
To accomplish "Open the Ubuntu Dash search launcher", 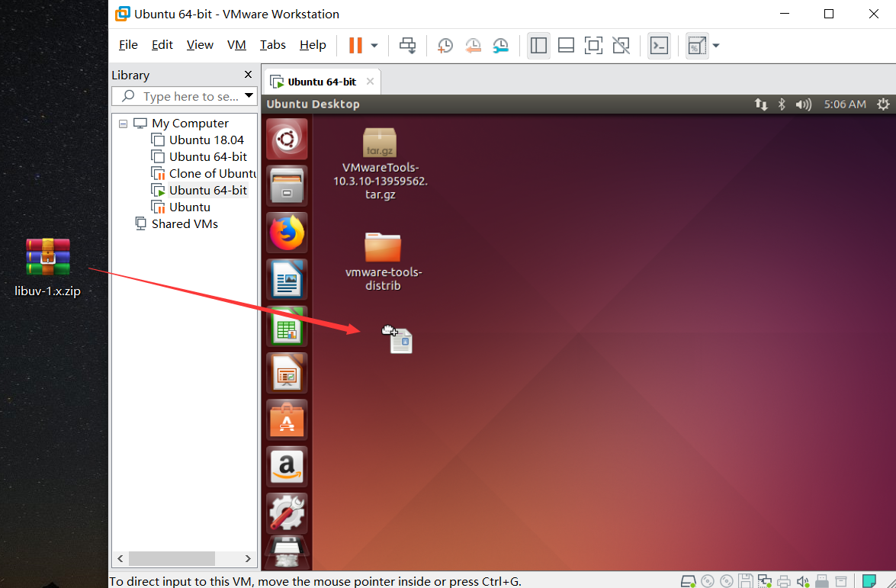I will pos(287,139).
